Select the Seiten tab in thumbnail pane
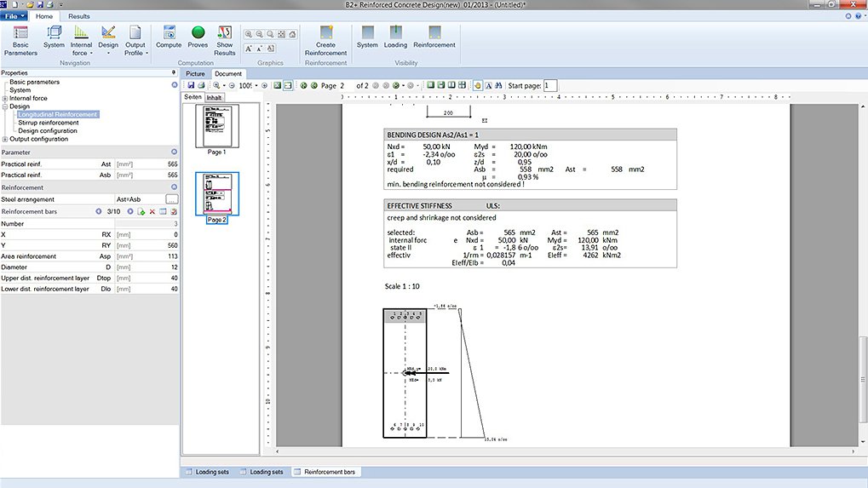This screenshot has height=488, width=868. (193, 97)
